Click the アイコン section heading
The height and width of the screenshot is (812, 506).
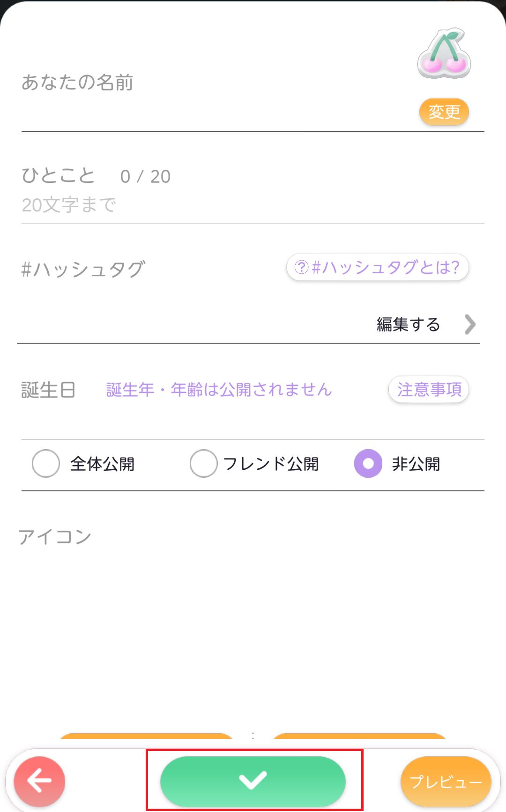pyautogui.click(x=55, y=537)
